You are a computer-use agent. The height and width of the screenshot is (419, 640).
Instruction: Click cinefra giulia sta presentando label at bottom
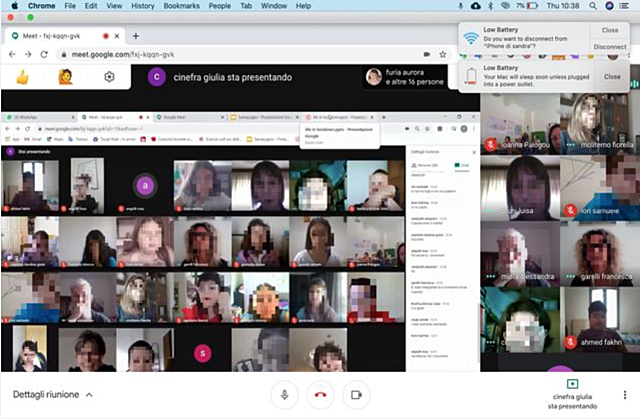tap(572, 401)
